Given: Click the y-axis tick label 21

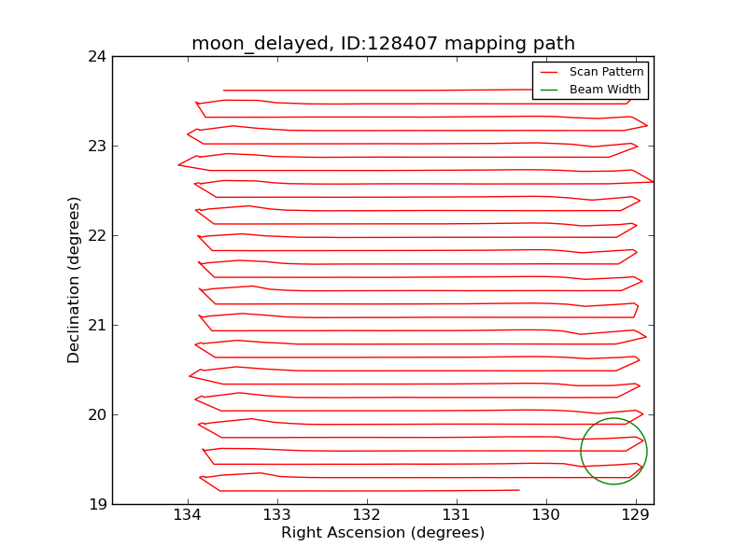Looking at the screenshot, I should [97, 325].
